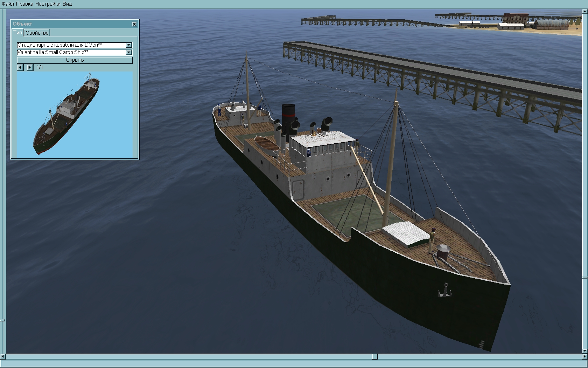Click the ship preview thumbnail

coord(75,114)
